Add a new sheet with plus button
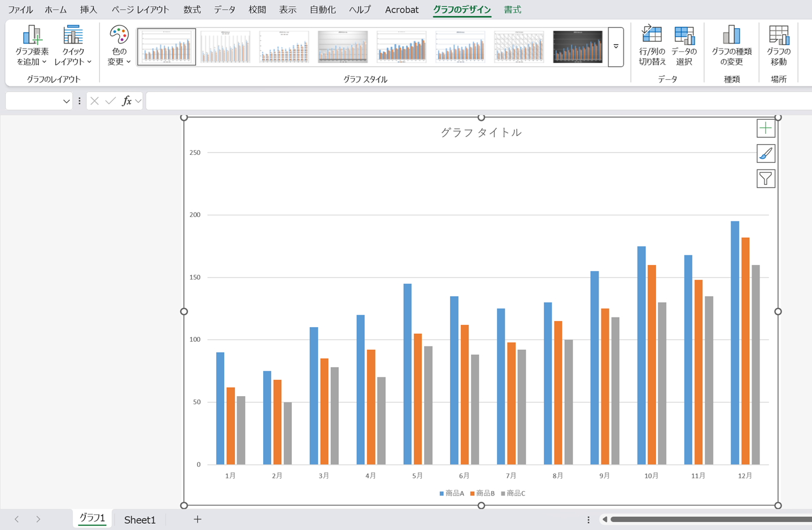 tap(197, 519)
